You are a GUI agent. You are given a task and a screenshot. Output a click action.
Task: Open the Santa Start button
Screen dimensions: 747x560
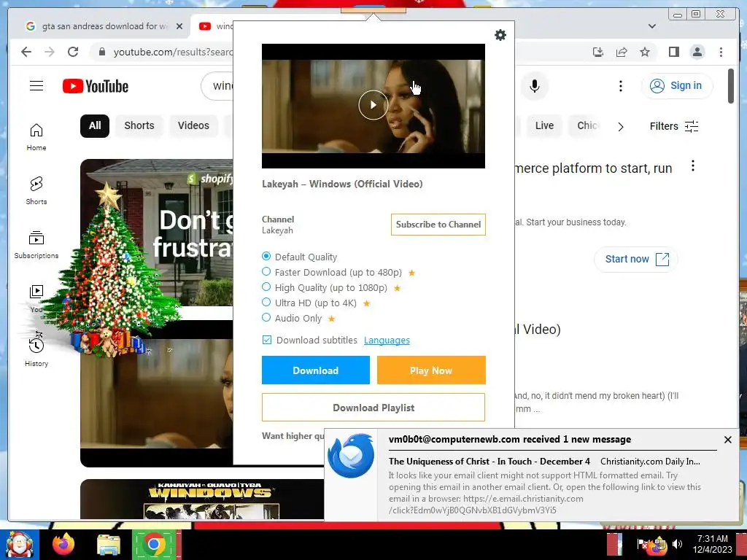[19, 544]
